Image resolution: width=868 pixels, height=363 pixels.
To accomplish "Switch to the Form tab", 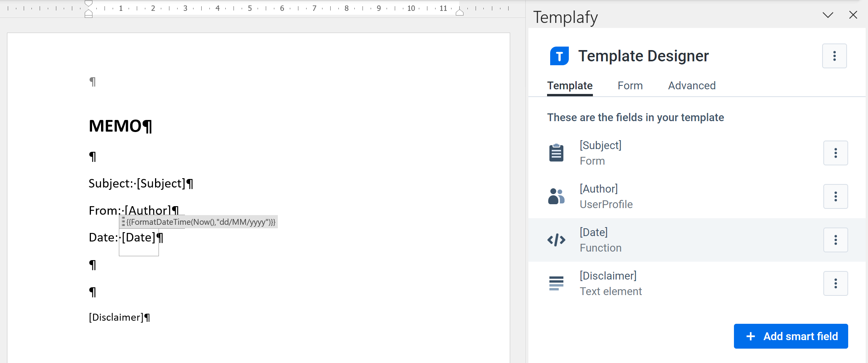I will [630, 85].
